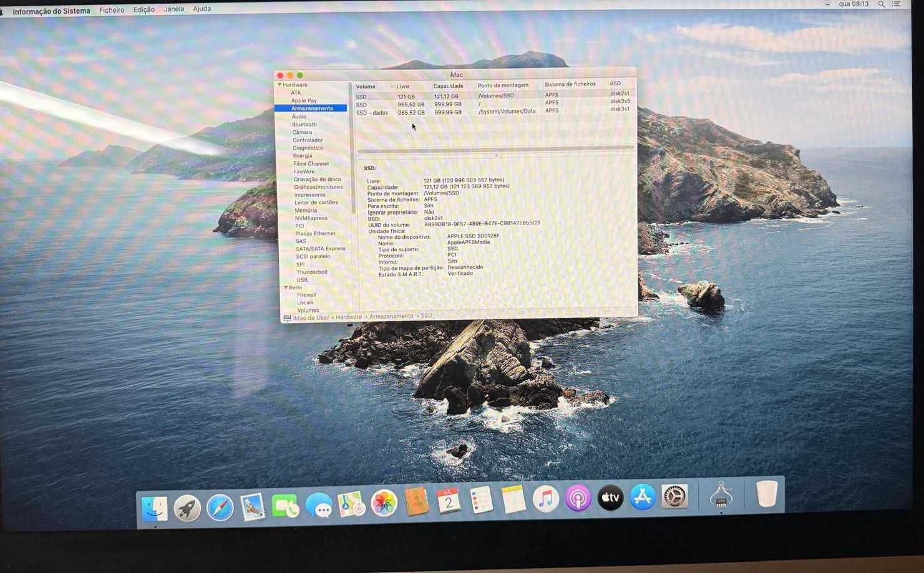The image size is (924, 573).
Task: Open Notification Center list icon
Action: click(896, 4)
